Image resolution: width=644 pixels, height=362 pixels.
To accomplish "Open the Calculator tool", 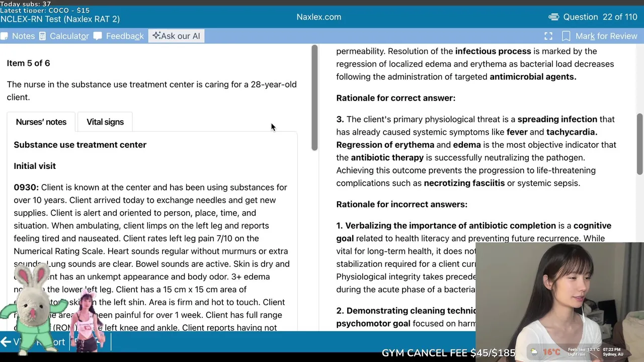I will [64, 36].
